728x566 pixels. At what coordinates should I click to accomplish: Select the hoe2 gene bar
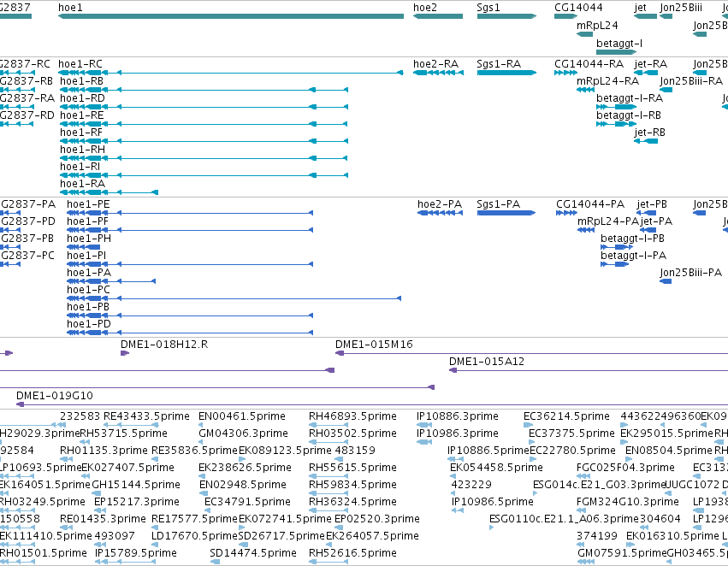tap(438, 16)
